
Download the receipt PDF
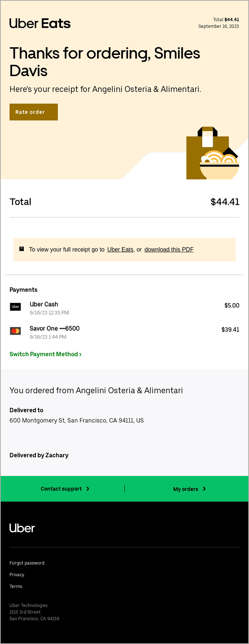tap(169, 249)
